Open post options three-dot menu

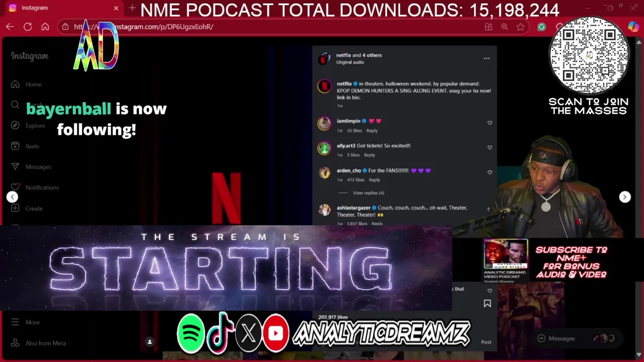(x=487, y=58)
